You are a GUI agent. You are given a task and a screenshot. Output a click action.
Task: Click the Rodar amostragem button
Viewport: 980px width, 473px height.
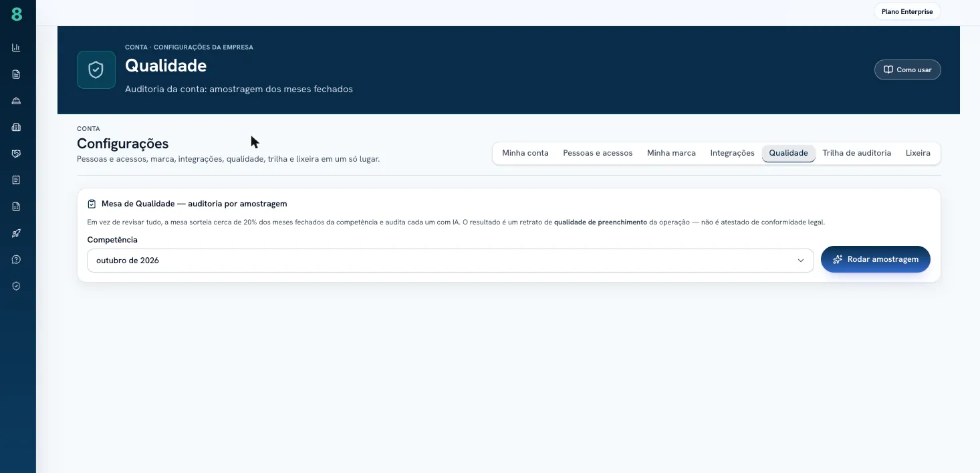(x=876, y=259)
